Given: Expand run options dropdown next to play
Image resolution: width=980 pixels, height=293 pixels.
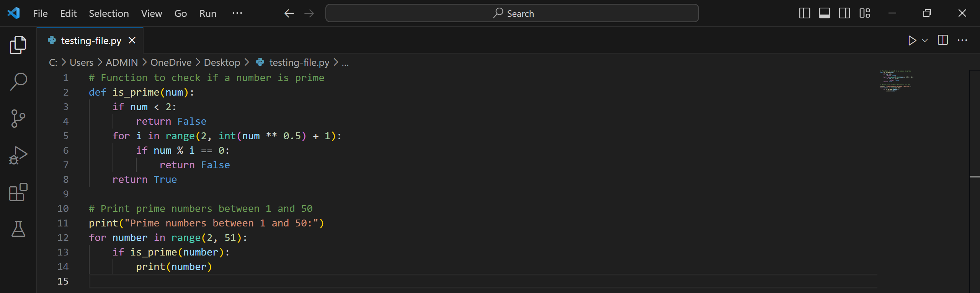Looking at the screenshot, I should [x=925, y=40].
